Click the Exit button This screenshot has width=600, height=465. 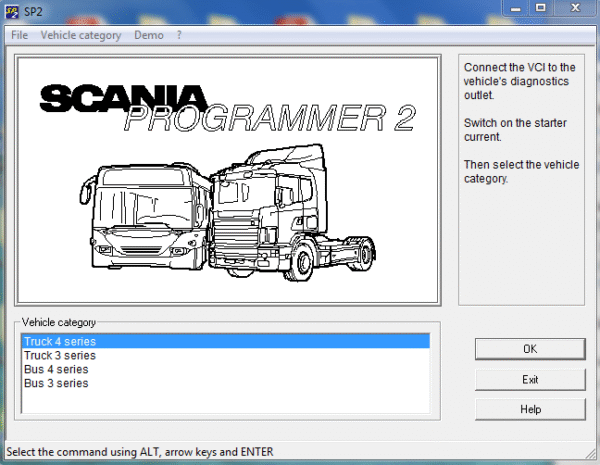(x=530, y=380)
